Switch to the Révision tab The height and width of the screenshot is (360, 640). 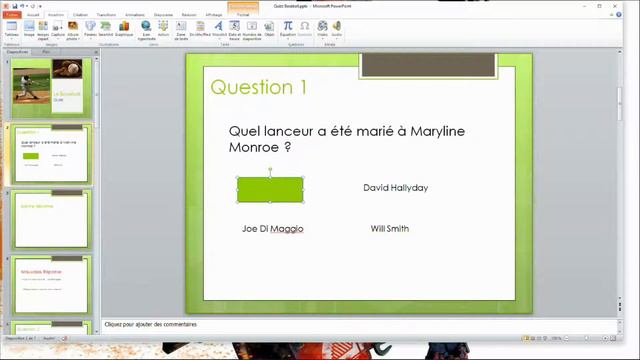[x=189, y=15]
